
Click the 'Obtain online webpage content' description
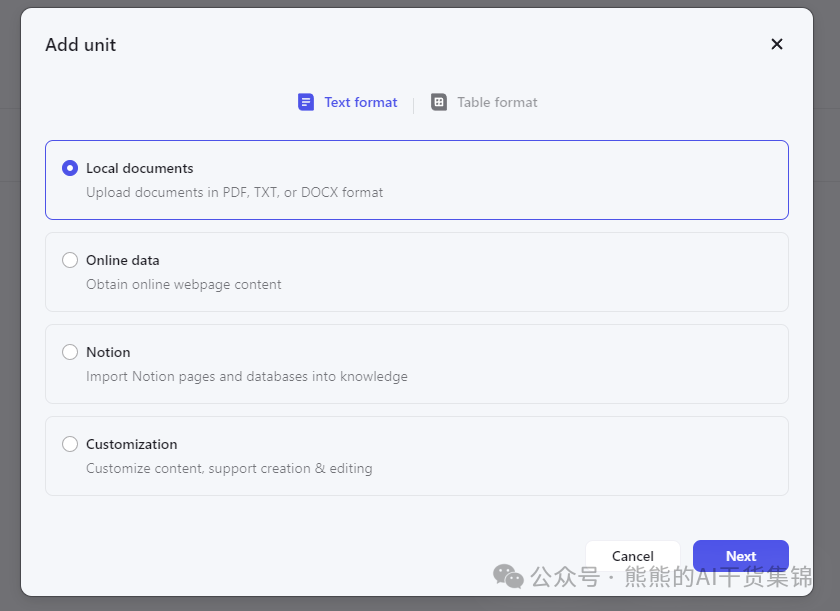[x=183, y=284]
